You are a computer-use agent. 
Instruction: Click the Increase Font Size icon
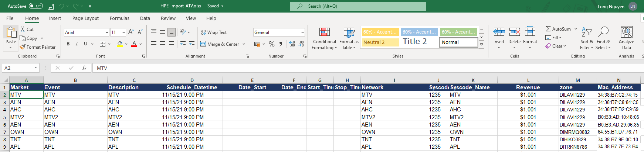click(x=131, y=32)
